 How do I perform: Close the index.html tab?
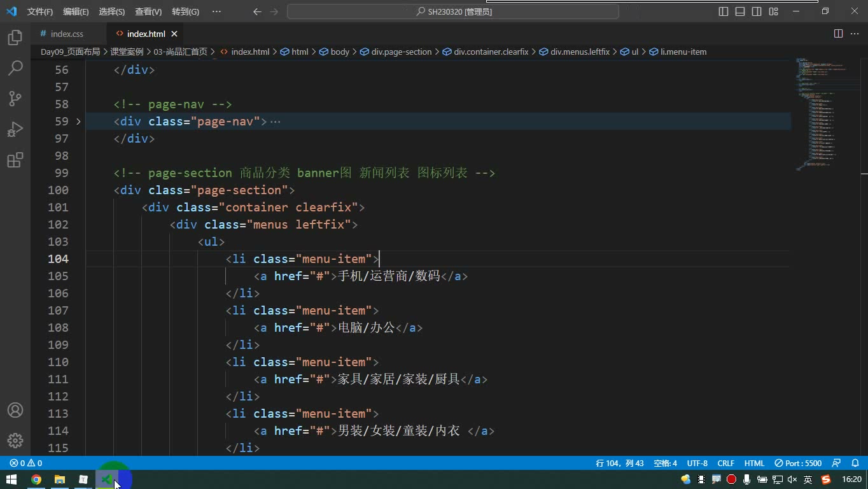click(x=174, y=34)
